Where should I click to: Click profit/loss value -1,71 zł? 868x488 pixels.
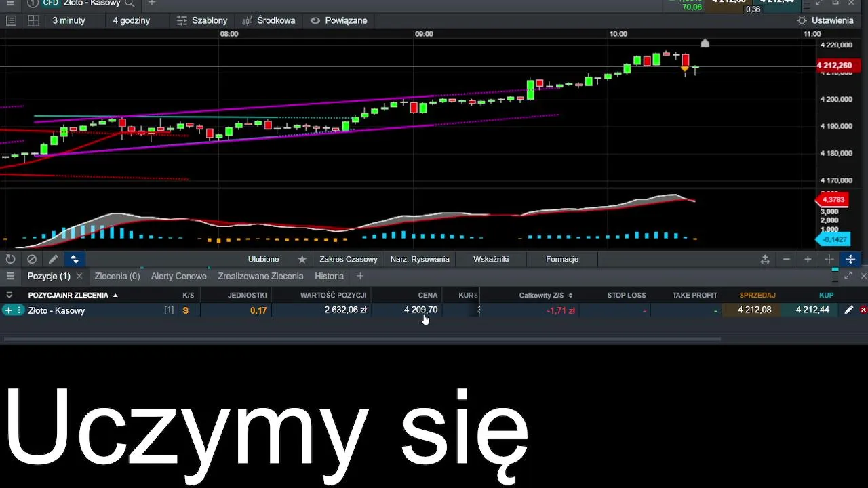561,310
